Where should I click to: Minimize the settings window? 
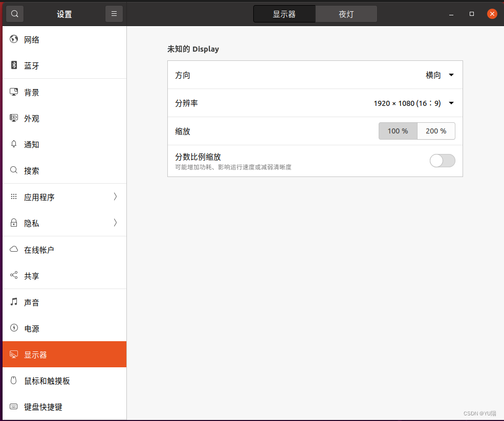tap(451, 14)
